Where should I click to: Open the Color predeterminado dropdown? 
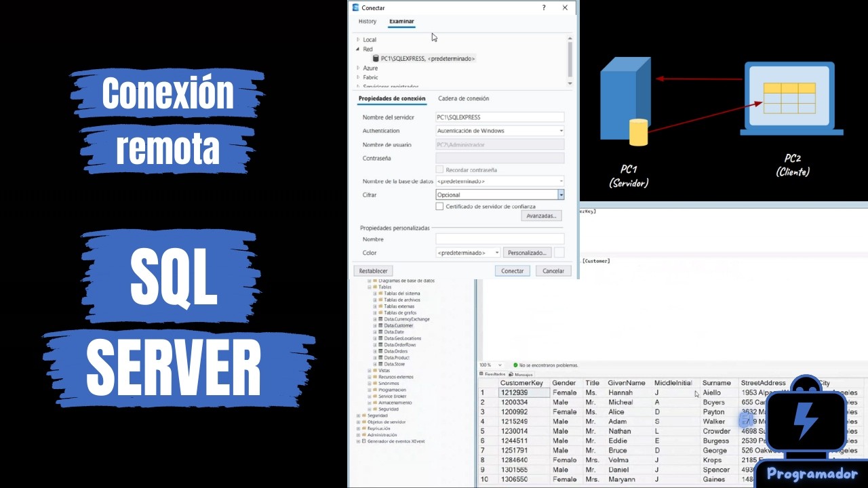pyautogui.click(x=468, y=253)
